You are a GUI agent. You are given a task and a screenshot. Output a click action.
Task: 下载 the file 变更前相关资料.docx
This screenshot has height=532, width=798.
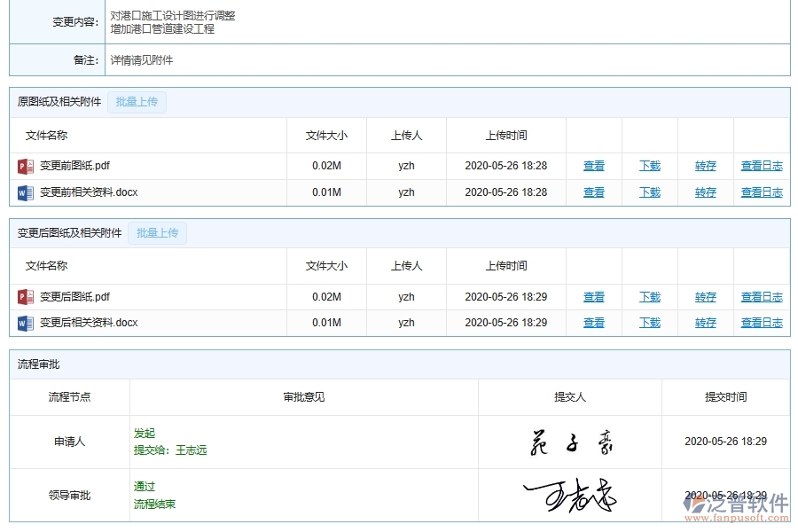point(649,192)
